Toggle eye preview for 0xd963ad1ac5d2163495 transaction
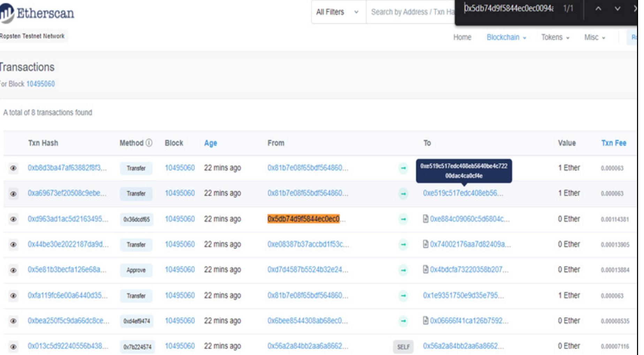The width and height of the screenshot is (644, 355). coord(13,219)
